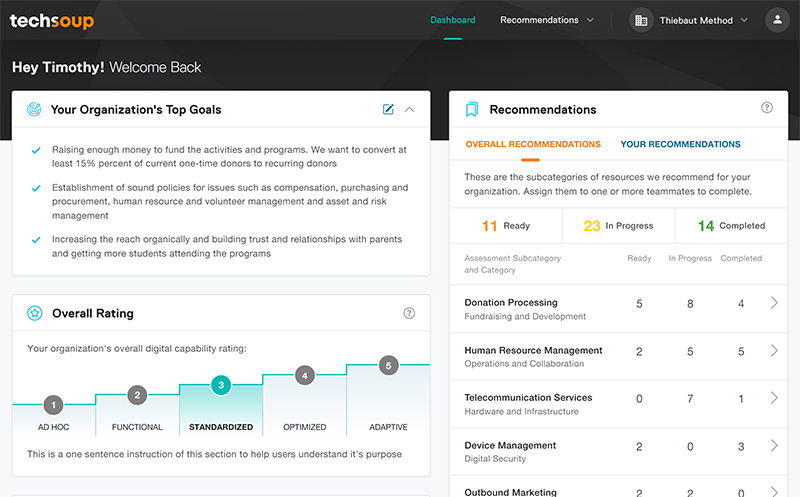Click the organization building icon

(641, 20)
